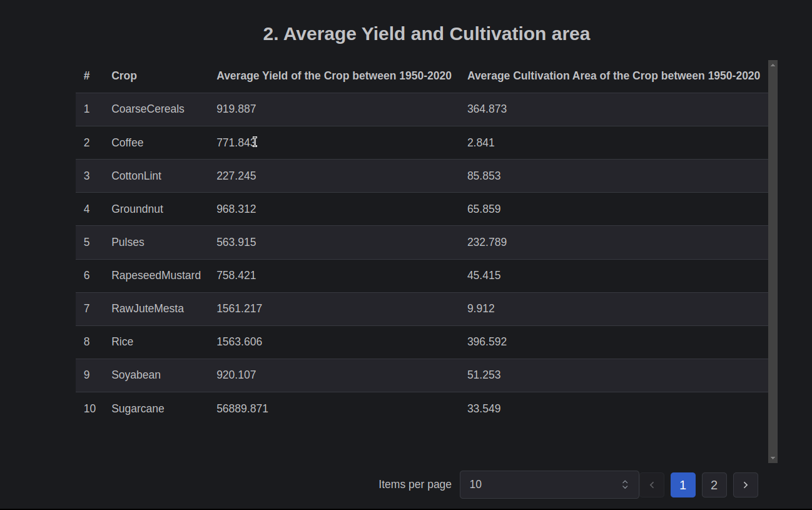The height and width of the screenshot is (510, 812).
Task: Open the Items per page dropdown
Action: [x=549, y=484]
